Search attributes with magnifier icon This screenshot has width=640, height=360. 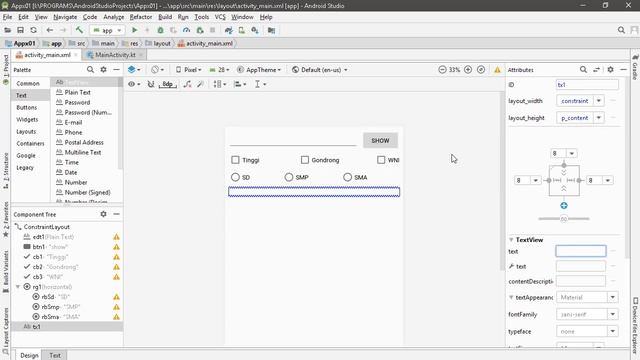(583, 70)
